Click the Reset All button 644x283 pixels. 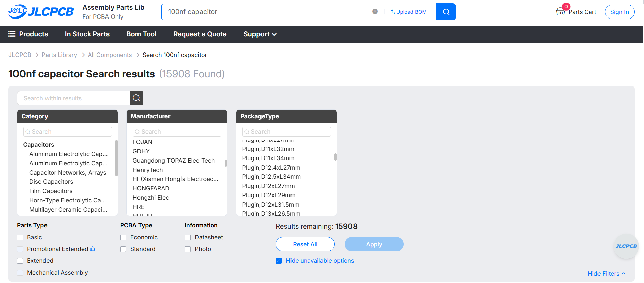(x=305, y=244)
